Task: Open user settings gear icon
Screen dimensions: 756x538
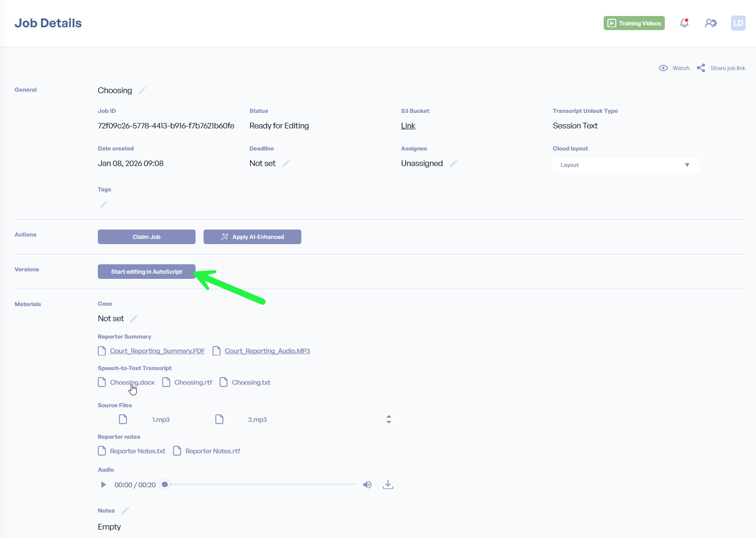Action: [710, 23]
